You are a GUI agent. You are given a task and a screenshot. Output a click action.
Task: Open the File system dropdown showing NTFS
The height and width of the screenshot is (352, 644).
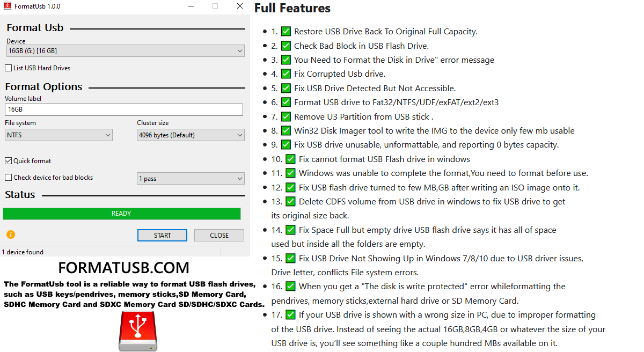58,135
